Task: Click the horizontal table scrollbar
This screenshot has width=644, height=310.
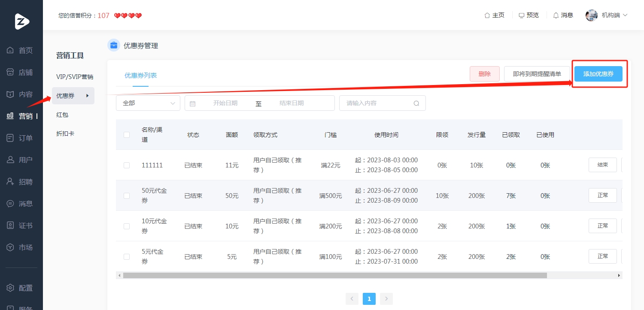Action: [x=335, y=275]
